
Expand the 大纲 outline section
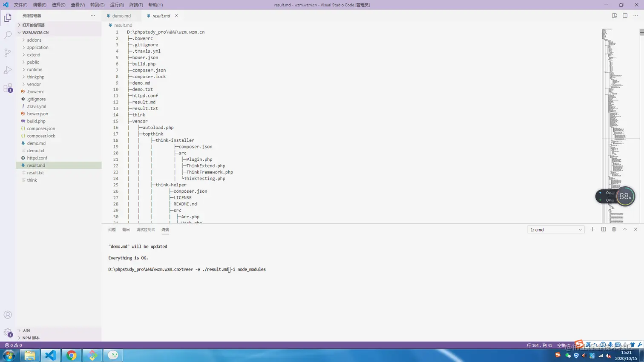(x=59, y=331)
